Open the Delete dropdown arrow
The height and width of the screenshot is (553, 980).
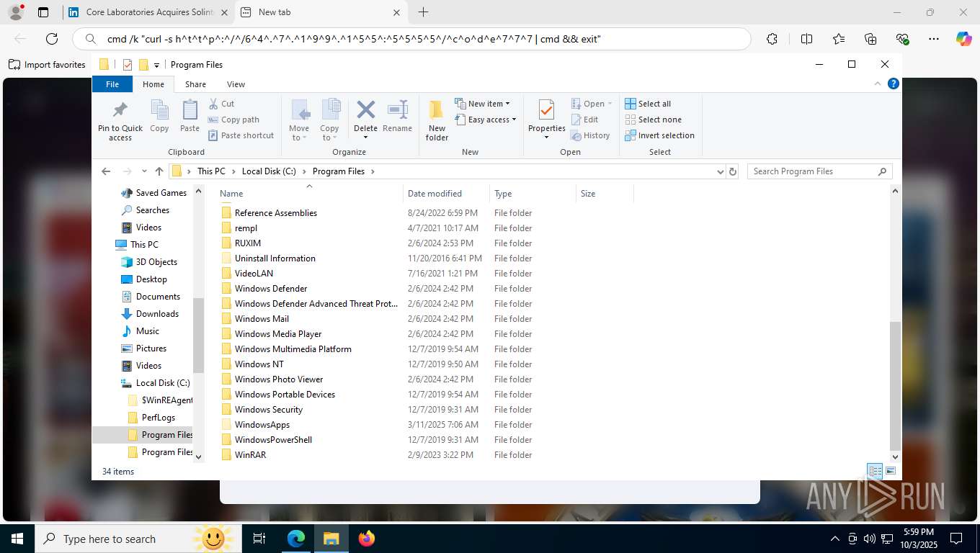[x=366, y=138]
